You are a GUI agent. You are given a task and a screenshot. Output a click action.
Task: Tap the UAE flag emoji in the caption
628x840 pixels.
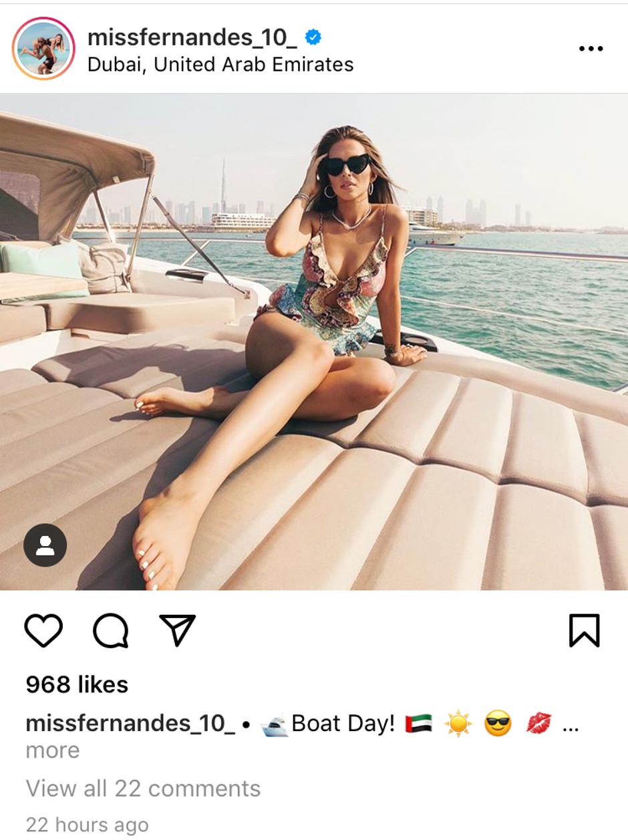coord(418,724)
